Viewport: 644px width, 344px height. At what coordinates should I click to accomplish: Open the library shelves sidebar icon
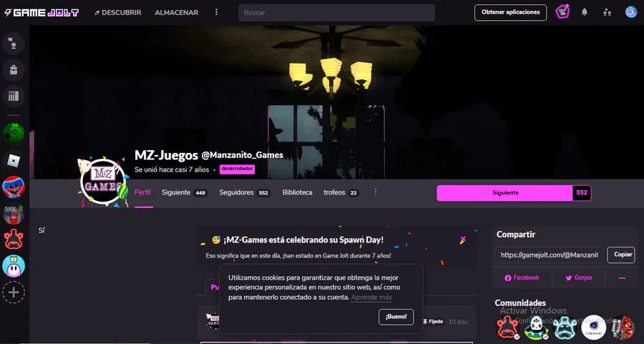(x=14, y=97)
